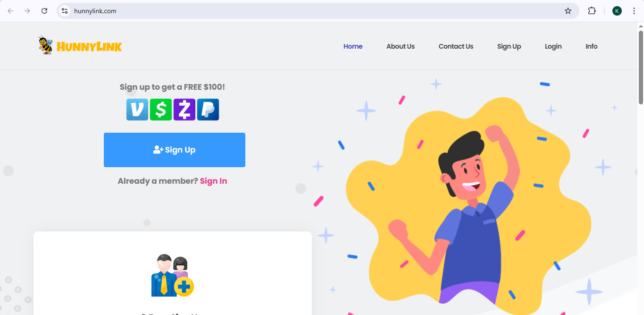Reload the page
The height and width of the screenshot is (315, 644).
(x=44, y=11)
